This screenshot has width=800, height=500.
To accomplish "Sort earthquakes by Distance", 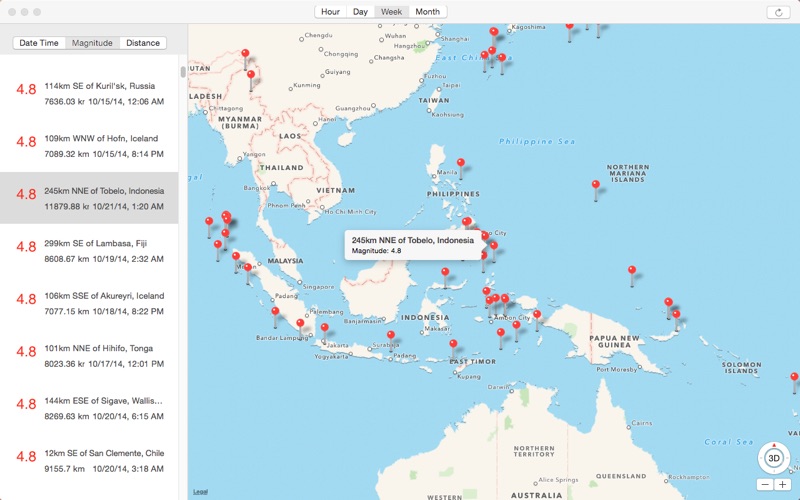I will [x=143, y=43].
